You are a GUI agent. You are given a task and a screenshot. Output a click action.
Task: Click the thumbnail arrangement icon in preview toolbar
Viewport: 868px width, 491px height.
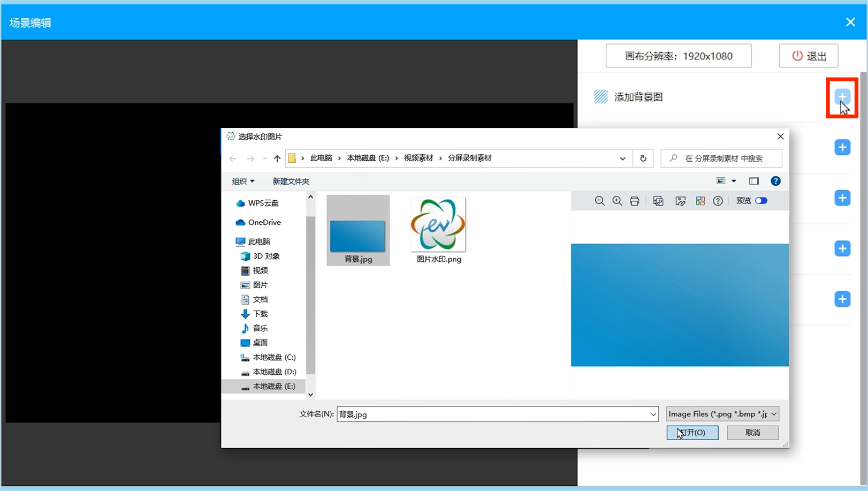point(700,201)
